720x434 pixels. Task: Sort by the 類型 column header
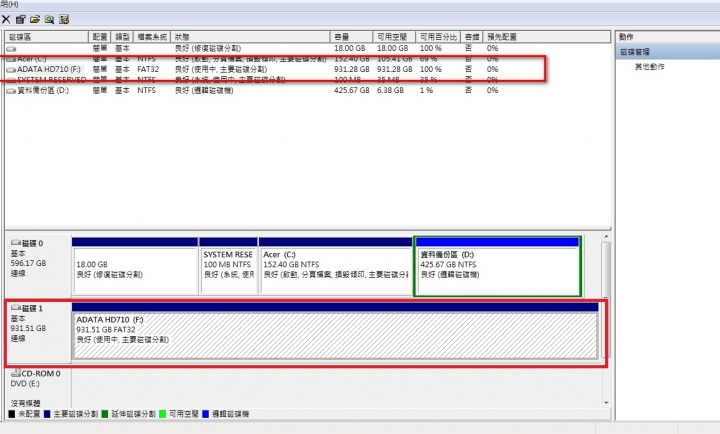(x=122, y=37)
